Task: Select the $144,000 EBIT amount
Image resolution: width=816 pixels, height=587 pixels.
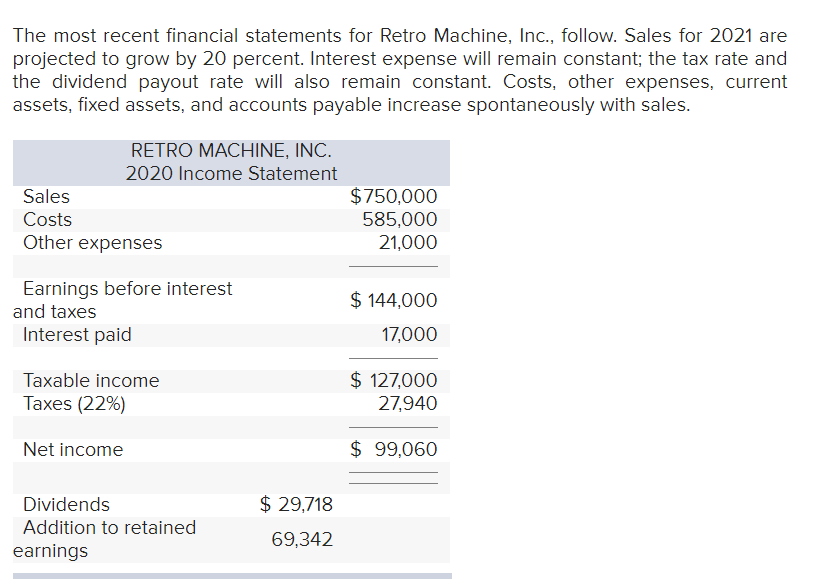Action: click(393, 300)
